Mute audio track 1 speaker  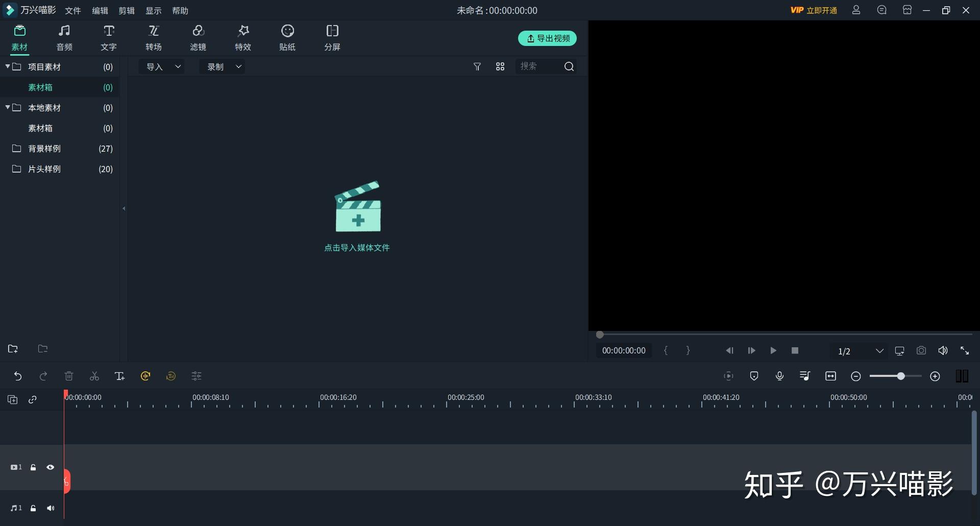click(51, 508)
